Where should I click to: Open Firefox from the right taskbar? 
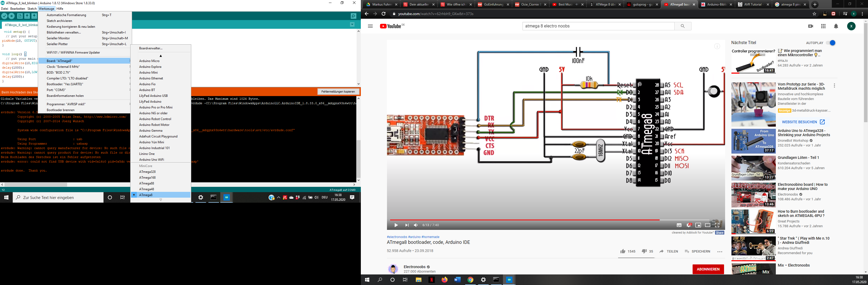[445, 280]
